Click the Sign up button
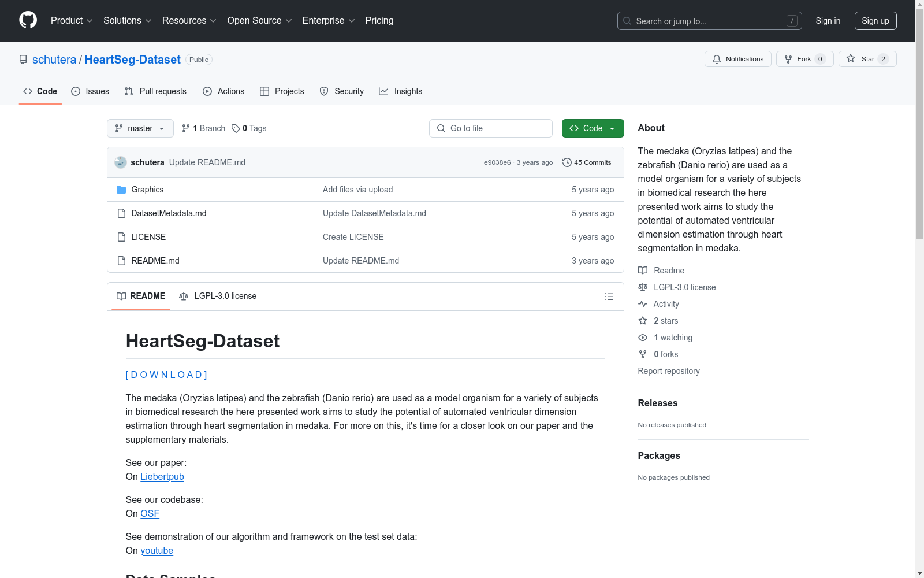Screen dimensions: 924x578 pos(875,21)
